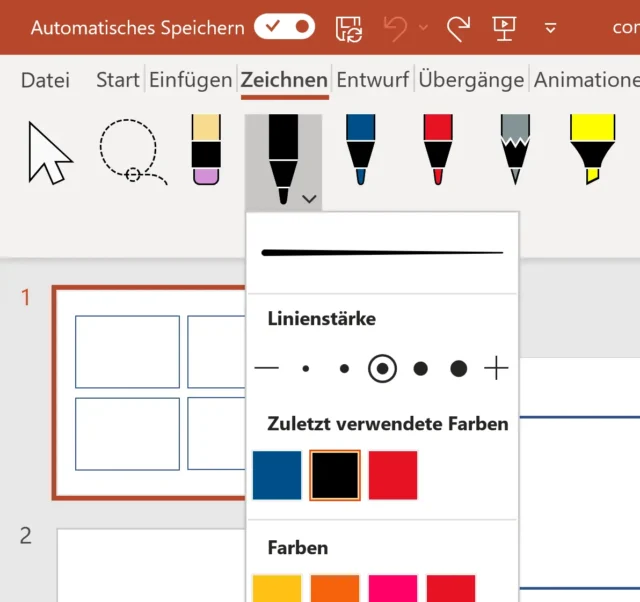Select the red pen tool
Viewport: 640px width, 602px height.
tap(437, 150)
